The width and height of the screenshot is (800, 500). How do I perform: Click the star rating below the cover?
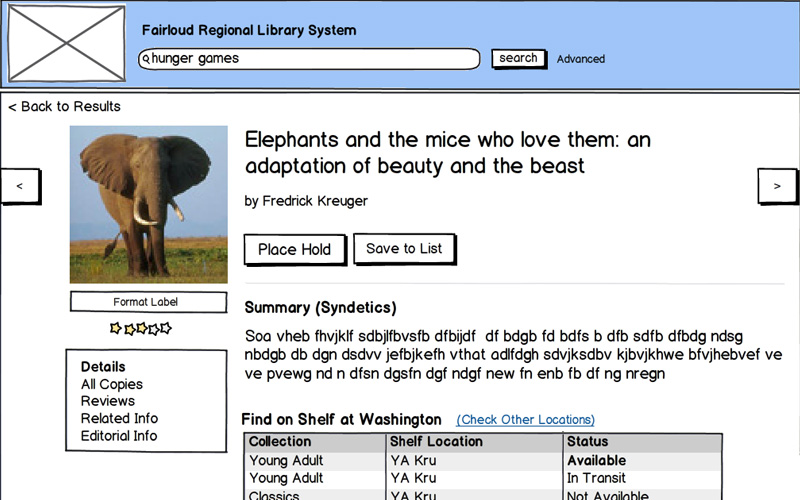pos(141,328)
